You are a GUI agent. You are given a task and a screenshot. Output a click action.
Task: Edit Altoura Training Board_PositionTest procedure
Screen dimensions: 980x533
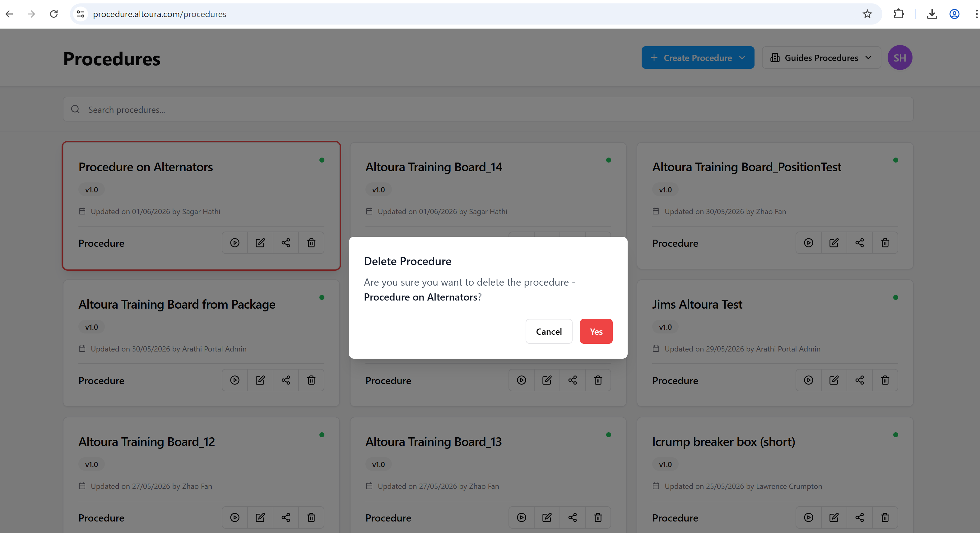click(834, 243)
